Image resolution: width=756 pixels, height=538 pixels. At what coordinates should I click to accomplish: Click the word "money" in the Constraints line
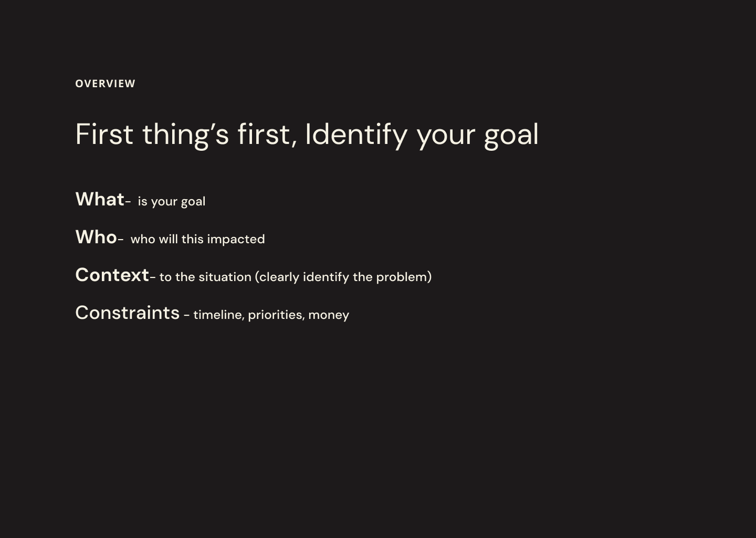[x=329, y=315]
